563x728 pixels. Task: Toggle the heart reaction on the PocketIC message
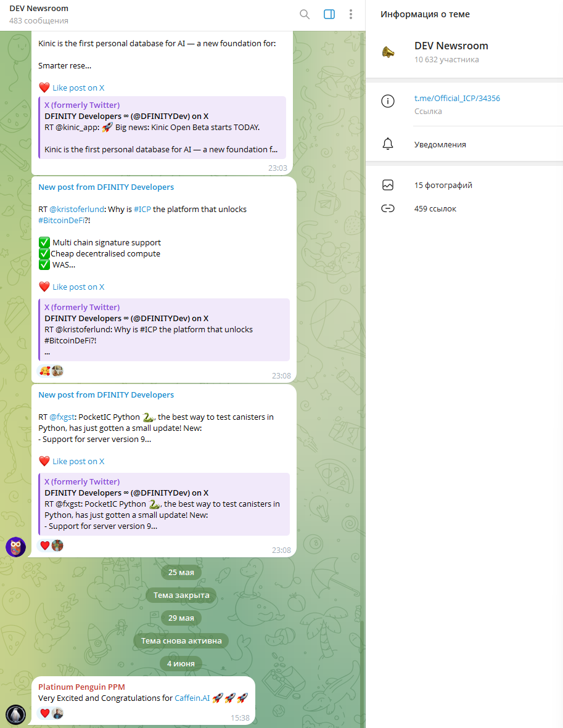coord(44,545)
